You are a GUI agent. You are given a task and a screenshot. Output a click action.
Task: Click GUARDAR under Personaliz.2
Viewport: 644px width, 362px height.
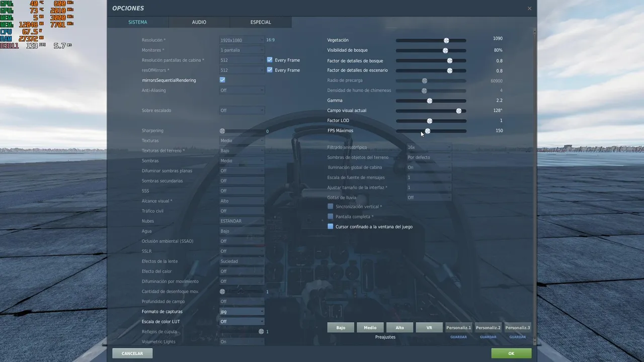click(488, 337)
